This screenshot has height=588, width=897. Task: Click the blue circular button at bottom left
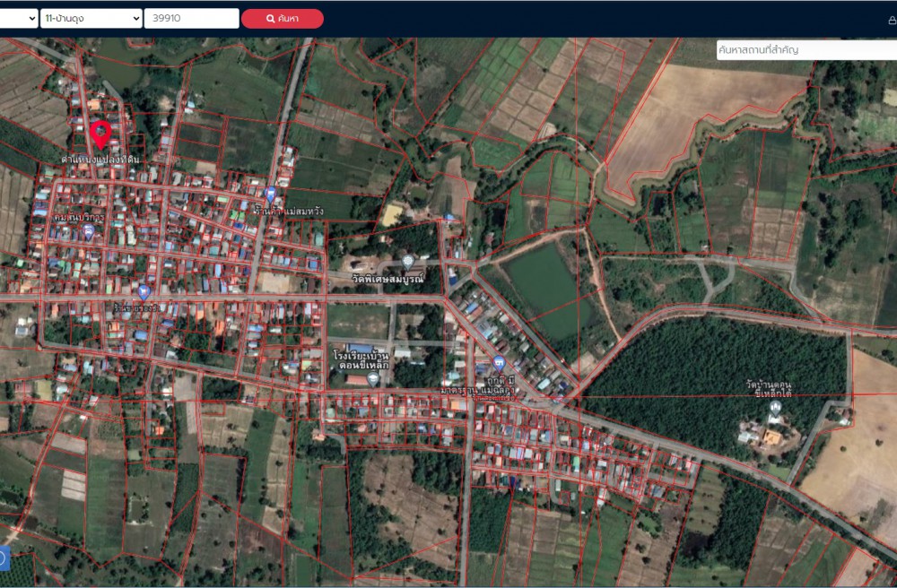[2, 558]
